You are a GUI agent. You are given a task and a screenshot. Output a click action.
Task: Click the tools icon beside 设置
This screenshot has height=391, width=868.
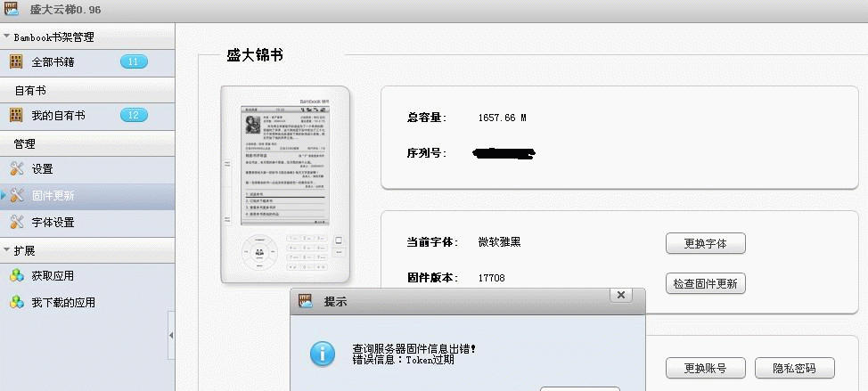click(17, 168)
